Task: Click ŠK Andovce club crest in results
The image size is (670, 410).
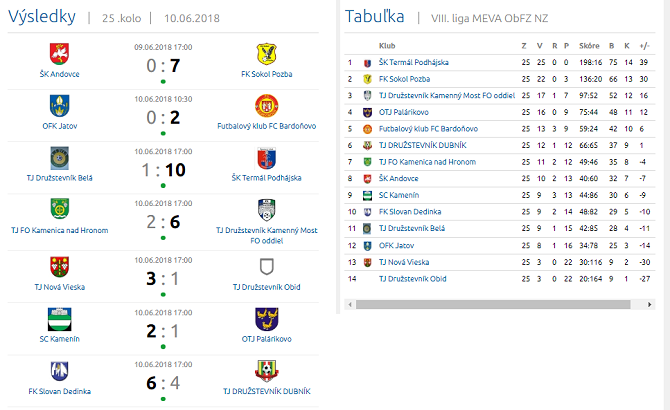Action: pos(60,52)
